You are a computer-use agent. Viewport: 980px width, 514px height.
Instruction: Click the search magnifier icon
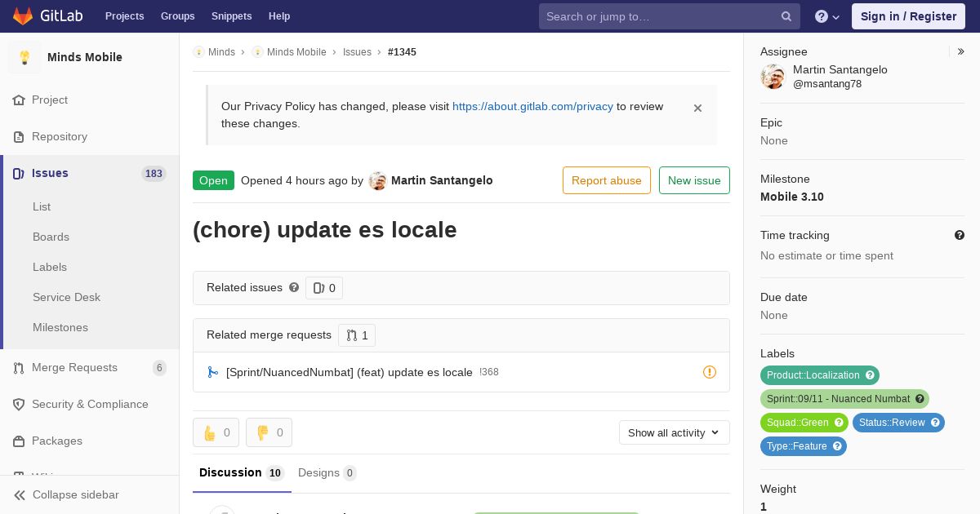(786, 16)
